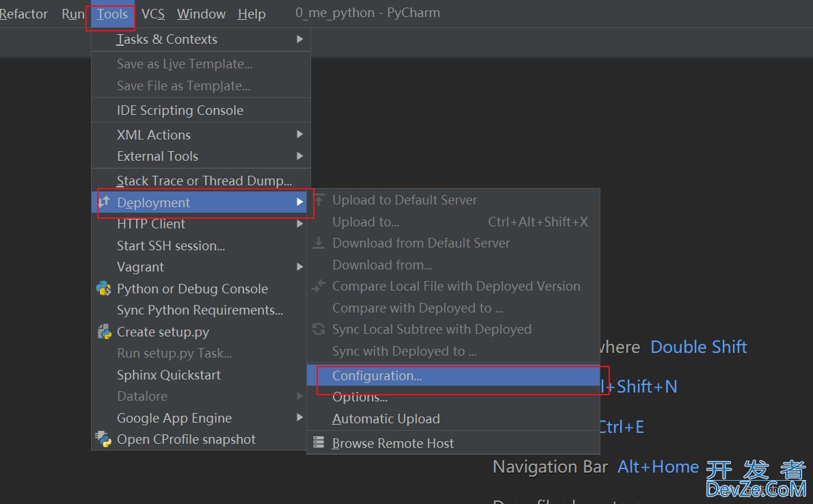This screenshot has height=504, width=813.
Task: Click the Sync Local Subtree icon
Action: [x=319, y=329]
